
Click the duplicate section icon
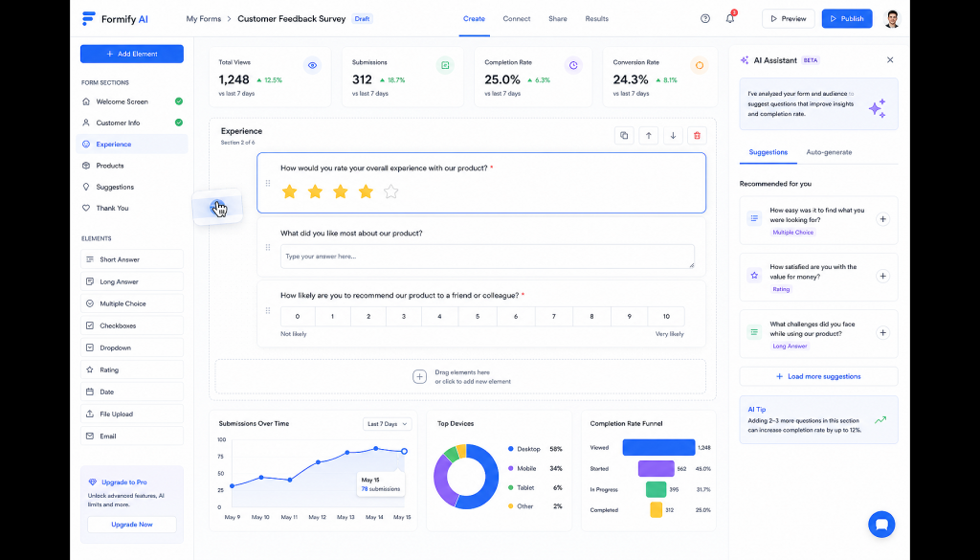tap(624, 136)
